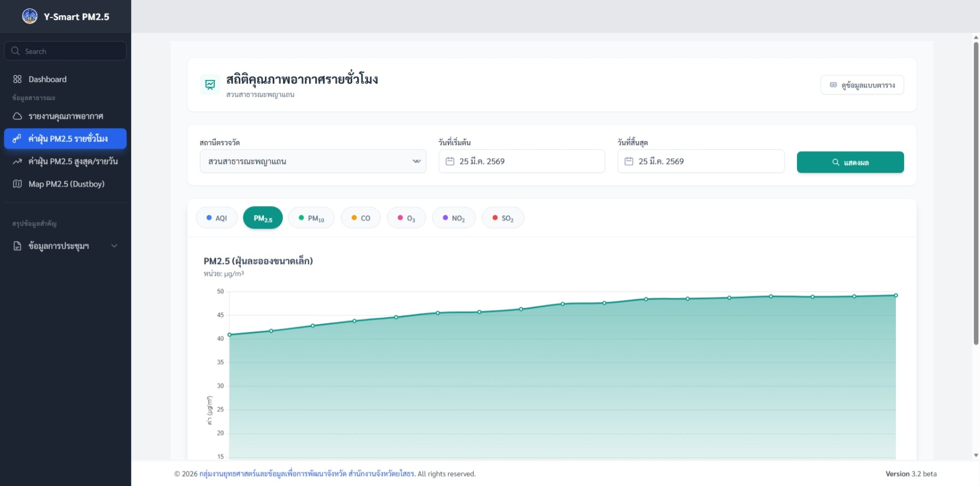Click the document icon for ข้อมูลการประชุมฯ
The width and height of the screenshot is (980, 486).
tap(17, 246)
